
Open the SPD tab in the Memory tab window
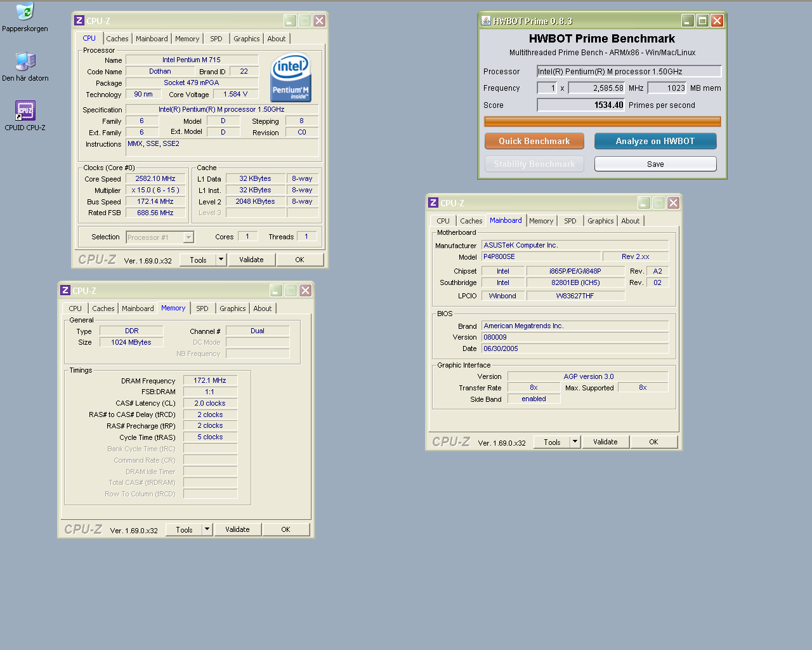pos(202,308)
